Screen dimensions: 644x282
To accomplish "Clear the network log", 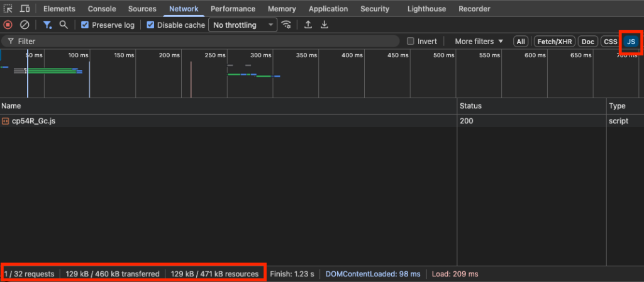I will (25, 25).
